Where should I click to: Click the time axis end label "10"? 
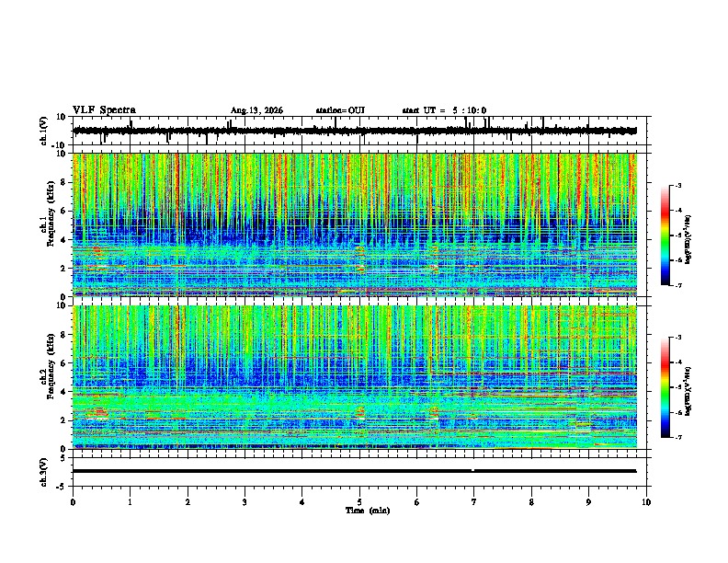(646, 502)
